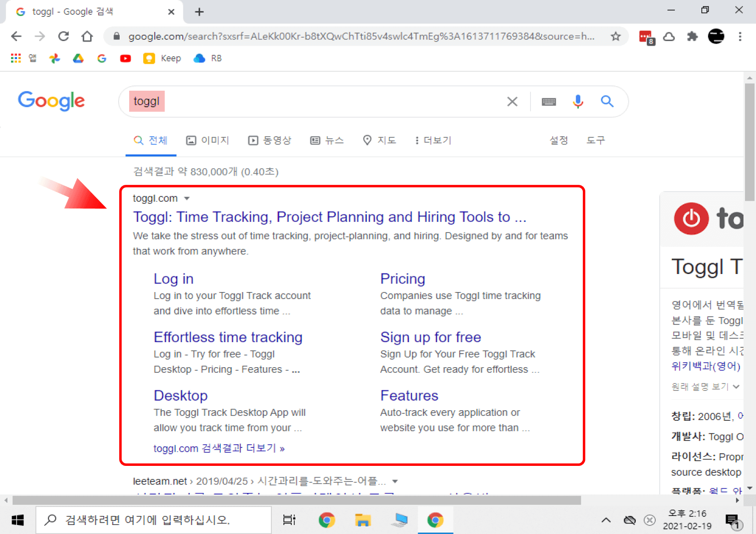Open Task View on taskbar

click(289, 520)
